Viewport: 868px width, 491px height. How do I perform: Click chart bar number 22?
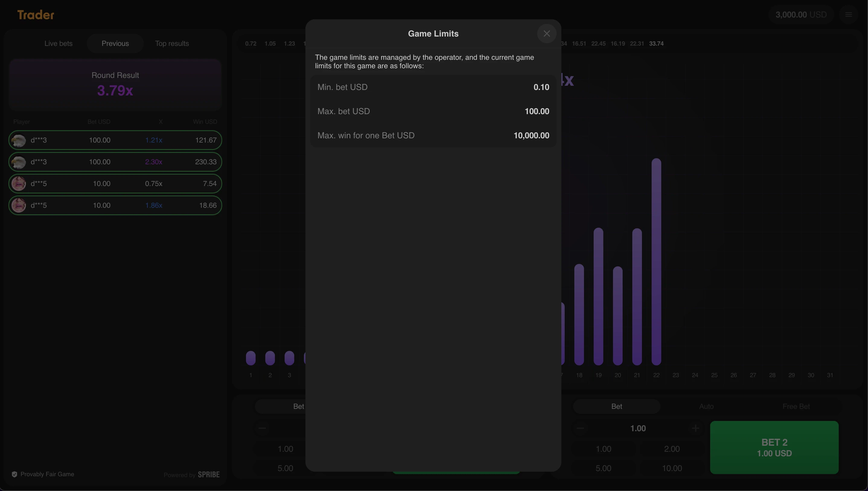[x=656, y=262]
